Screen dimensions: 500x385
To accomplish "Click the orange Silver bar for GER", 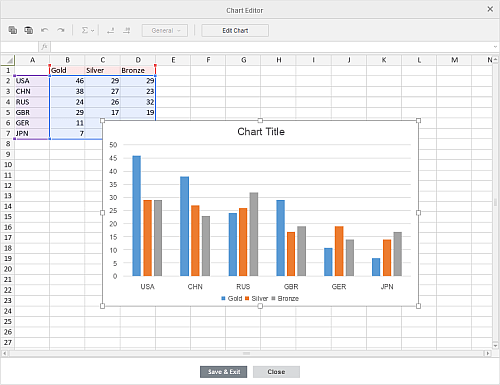I will pyautogui.click(x=339, y=251).
